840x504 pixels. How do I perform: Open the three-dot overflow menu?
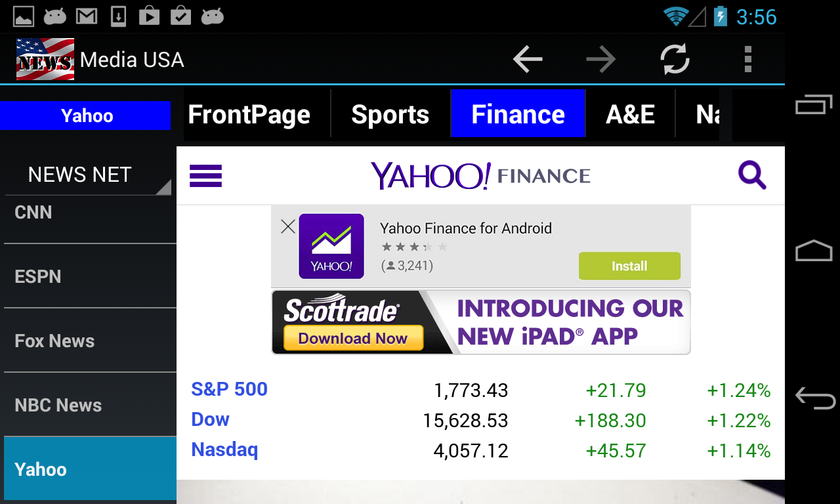click(747, 60)
